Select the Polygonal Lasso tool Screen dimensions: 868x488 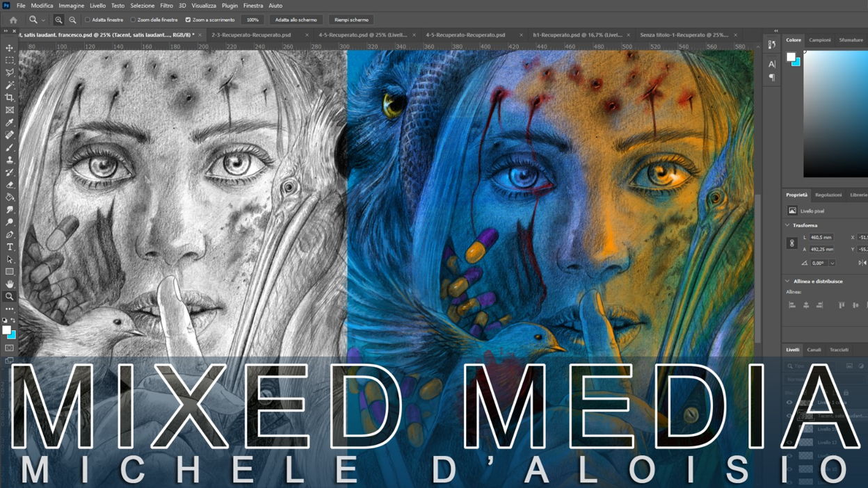pyautogui.click(x=10, y=73)
